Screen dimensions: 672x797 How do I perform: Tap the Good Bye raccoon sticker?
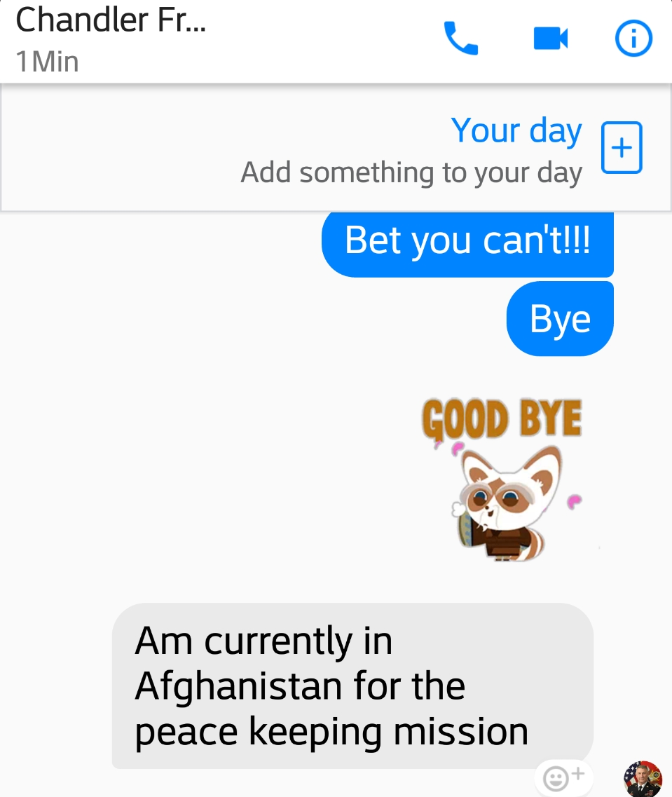502,479
